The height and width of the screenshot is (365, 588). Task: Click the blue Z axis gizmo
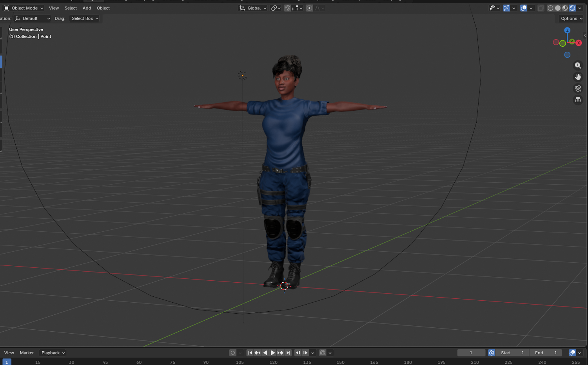[567, 30]
